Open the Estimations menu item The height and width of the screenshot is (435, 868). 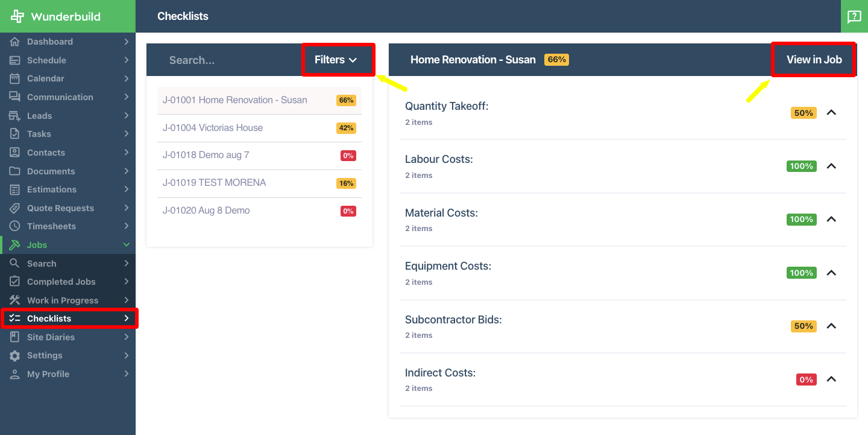(x=68, y=189)
